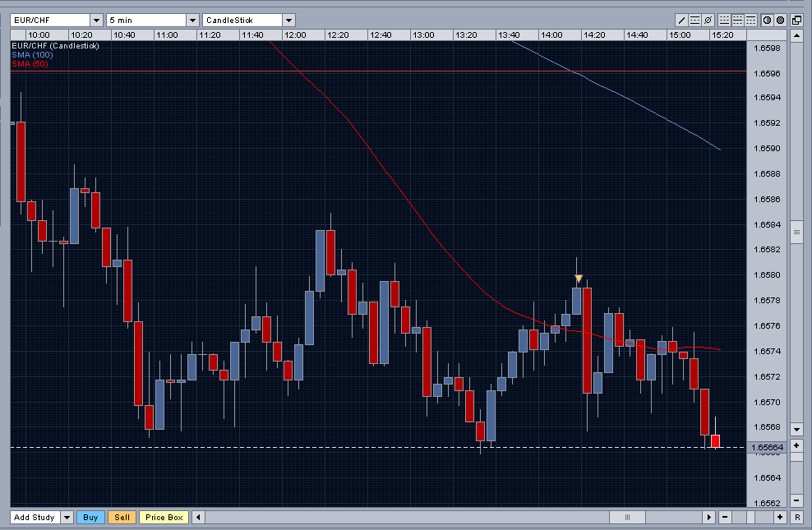This screenshot has height=530, width=812.
Task: Click the 1.6562 price axis label
Action: pos(767,503)
